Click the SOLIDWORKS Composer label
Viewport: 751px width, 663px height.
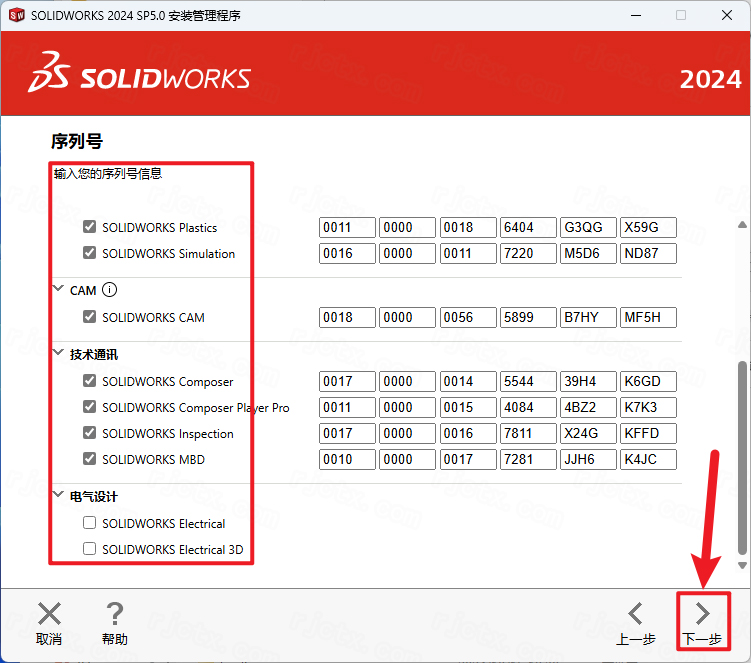click(167, 381)
